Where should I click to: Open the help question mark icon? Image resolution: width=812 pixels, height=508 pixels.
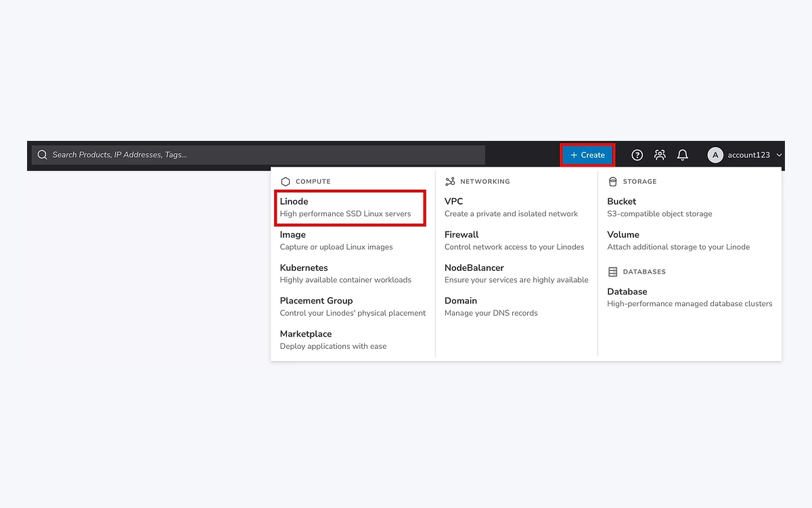click(x=637, y=155)
